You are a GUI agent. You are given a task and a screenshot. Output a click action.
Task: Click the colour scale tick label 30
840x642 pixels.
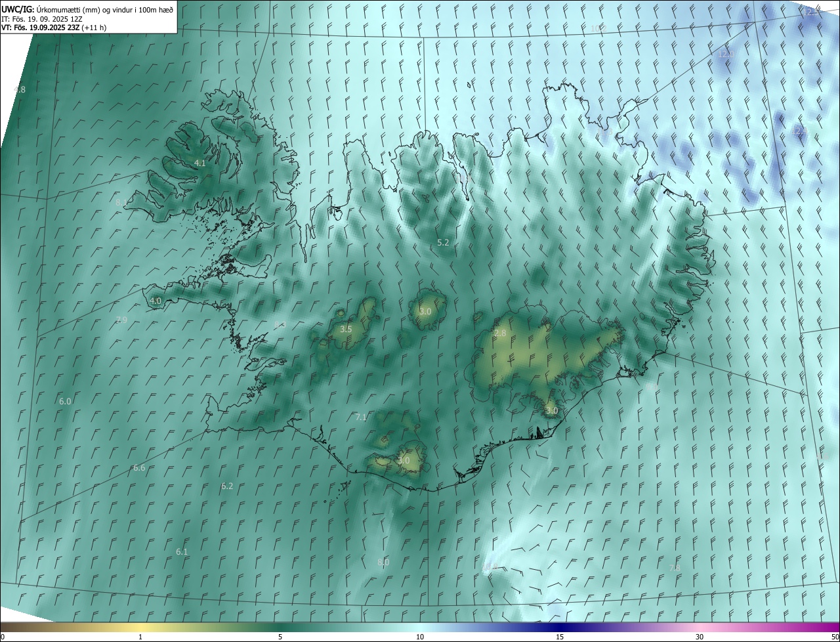click(x=700, y=637)
